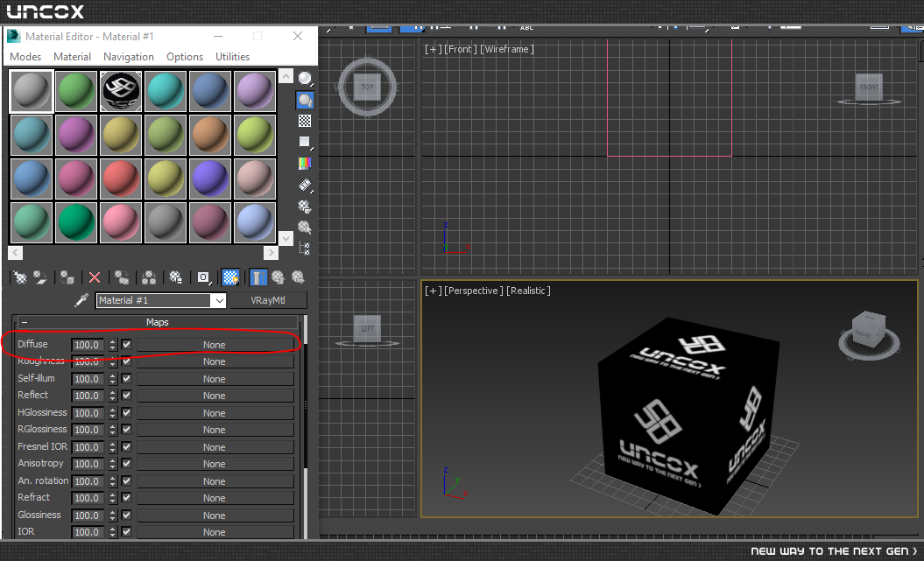Open the [+] menu in Perspective viewport

(x=434, y=291)
